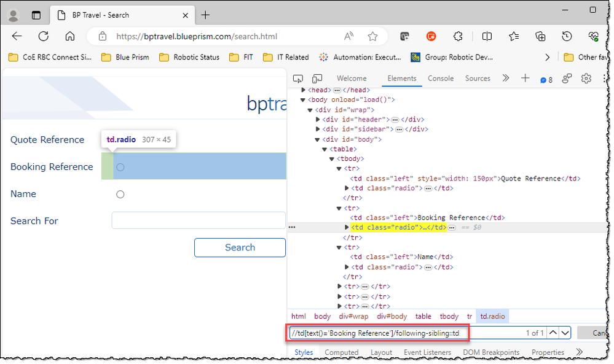Click the inspect element picker icon
This screenshot has width=614, height=364.
(x=298, y=79)
